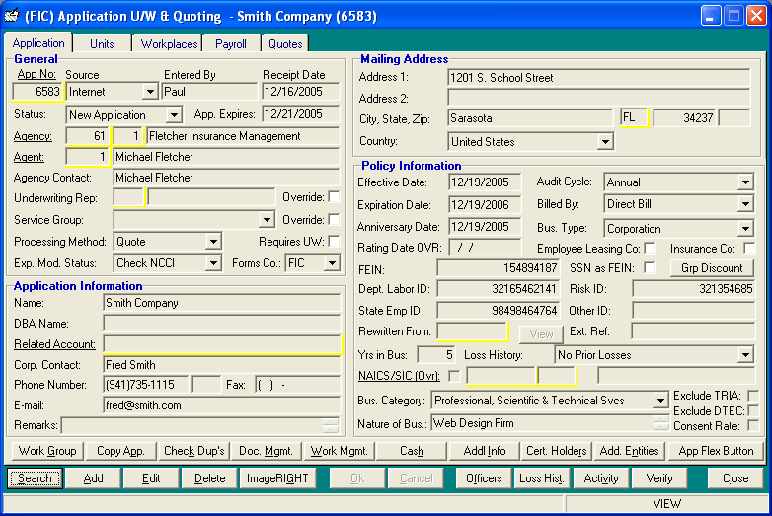Screen dimensions: 772x516
Task: Click the Close button in bottom row
Action: click(736, 478)
